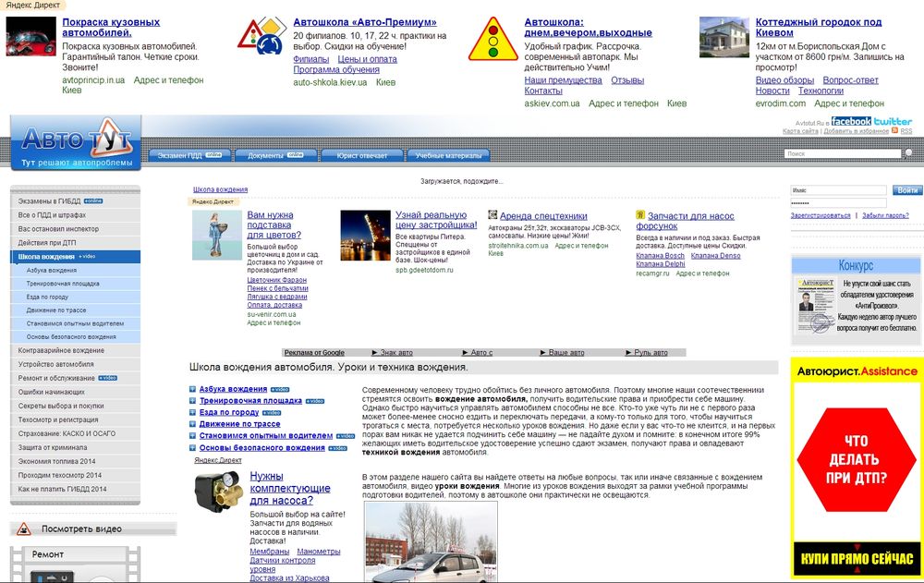924x583 pixels.
Task: Select Ошибки начинающих in sidebar
Action: pyautogui.click(x=76, y=392)
